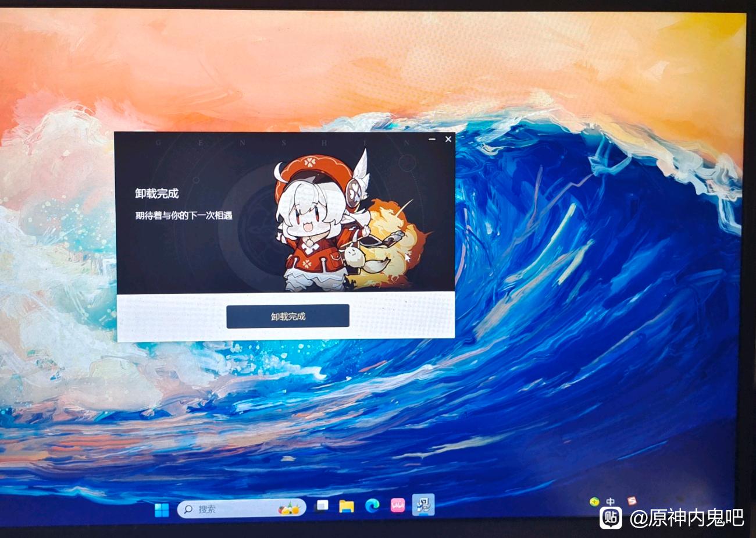Minimize the Genshin uninstaller window
Viewport: 756px width, 538px height.
(432, 140)
